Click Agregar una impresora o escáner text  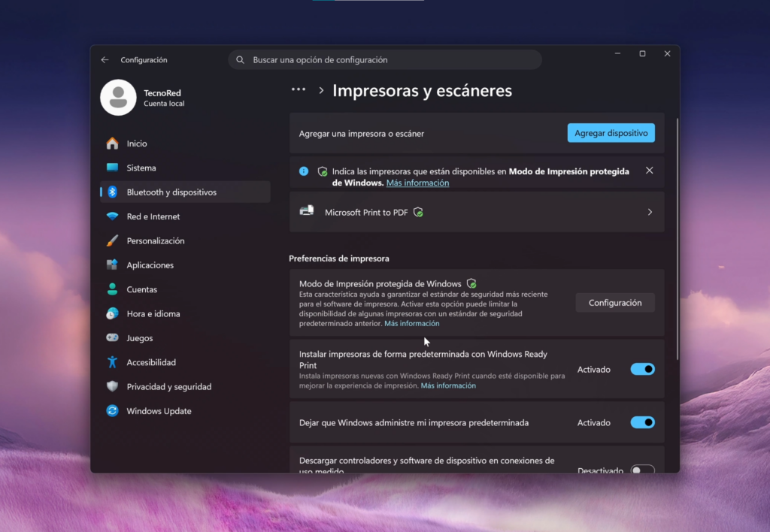(362, 134)
